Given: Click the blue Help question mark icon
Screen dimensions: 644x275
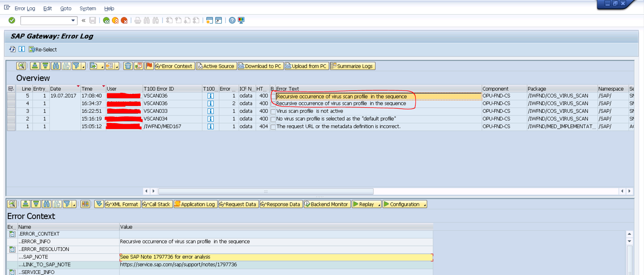Looking at the screenshot, I should tap(232, 20).
